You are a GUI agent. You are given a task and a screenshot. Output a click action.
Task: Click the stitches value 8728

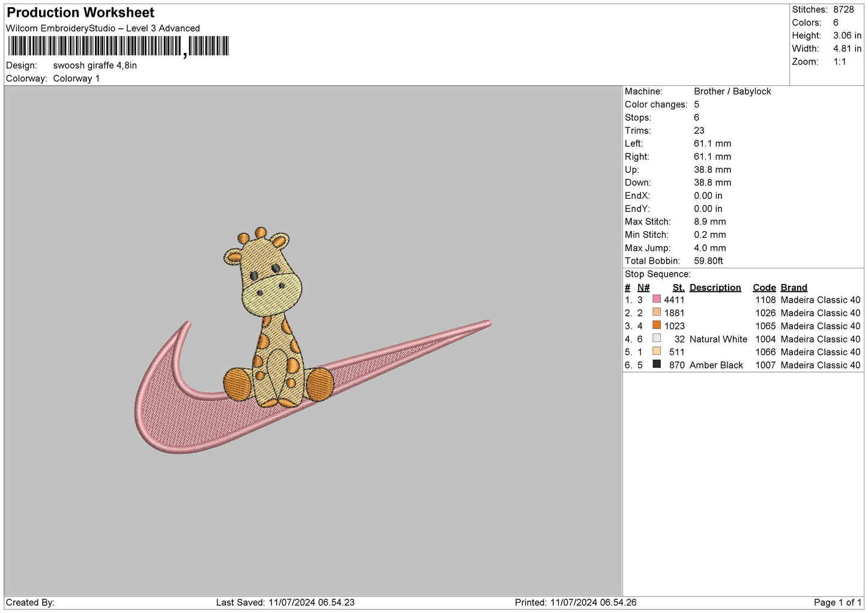coord(843,10)
